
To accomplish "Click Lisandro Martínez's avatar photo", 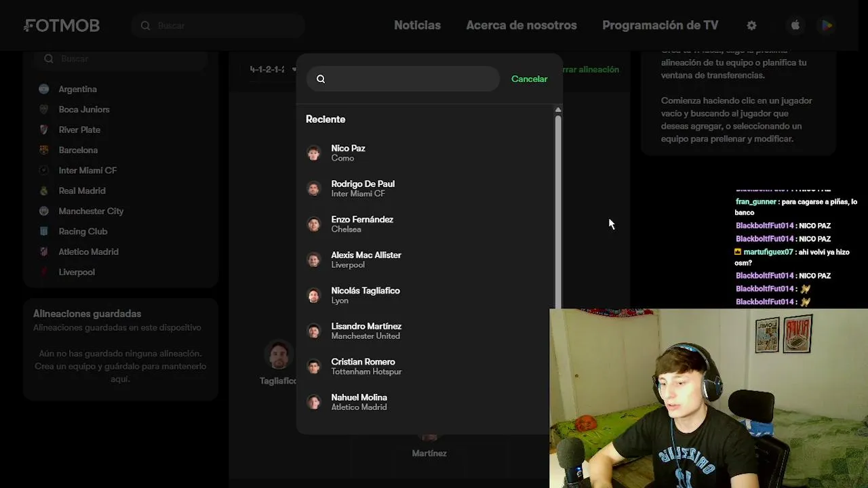I will [x=313, y=331].
